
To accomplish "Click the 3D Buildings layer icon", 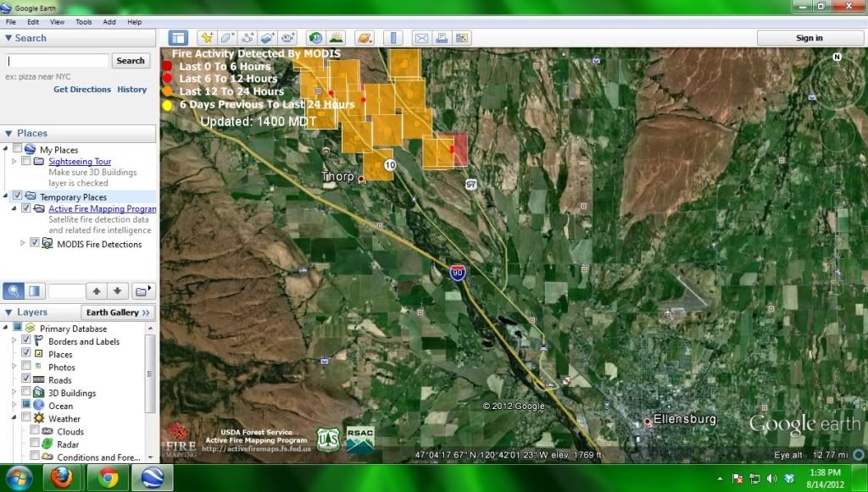I will click(x=39, y=392).
